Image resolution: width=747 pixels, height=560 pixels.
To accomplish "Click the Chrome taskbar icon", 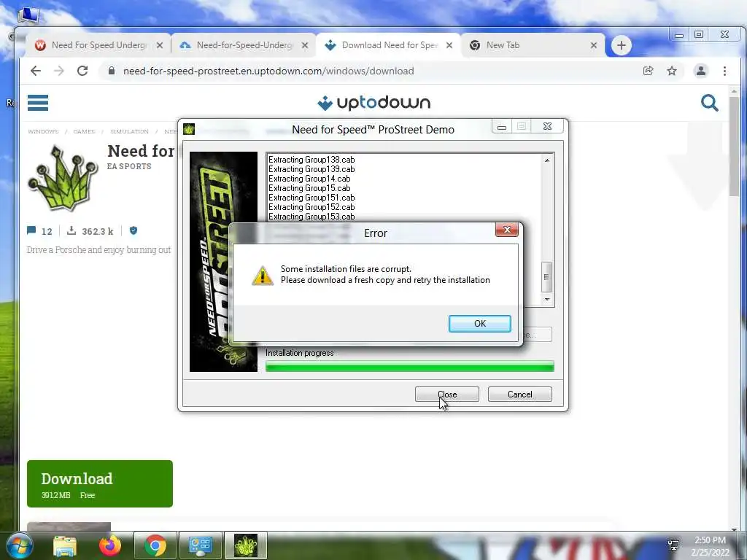I will (x=155, y=545).
